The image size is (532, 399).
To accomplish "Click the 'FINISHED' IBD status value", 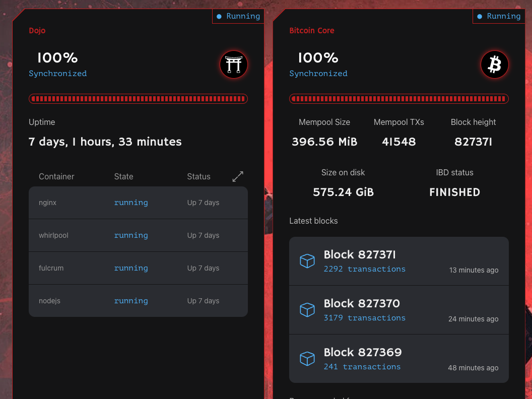I will 454,192.
